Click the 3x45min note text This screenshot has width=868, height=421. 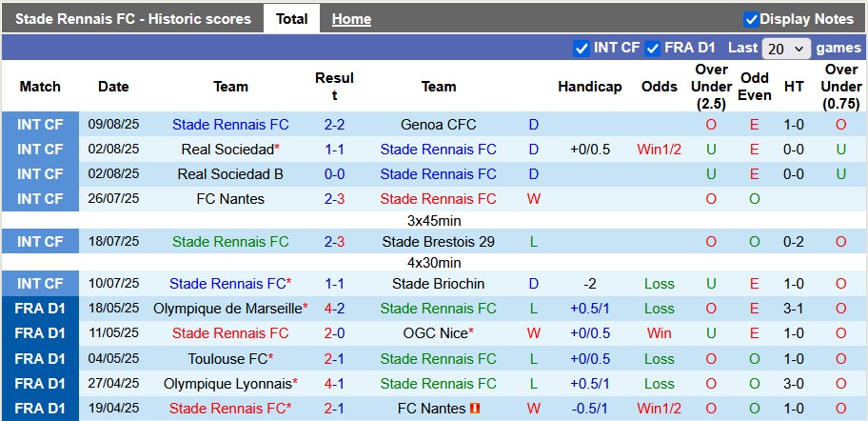pyautogui.click(x=434, y=220)
